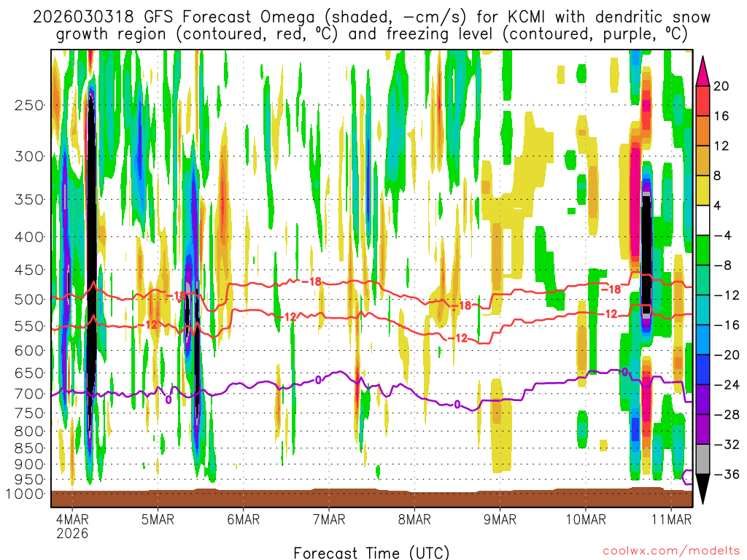The width and height of the screenshot is (747, 560).
Task: Click the orange swatch between 12 and 16
Action: [703, 131]
